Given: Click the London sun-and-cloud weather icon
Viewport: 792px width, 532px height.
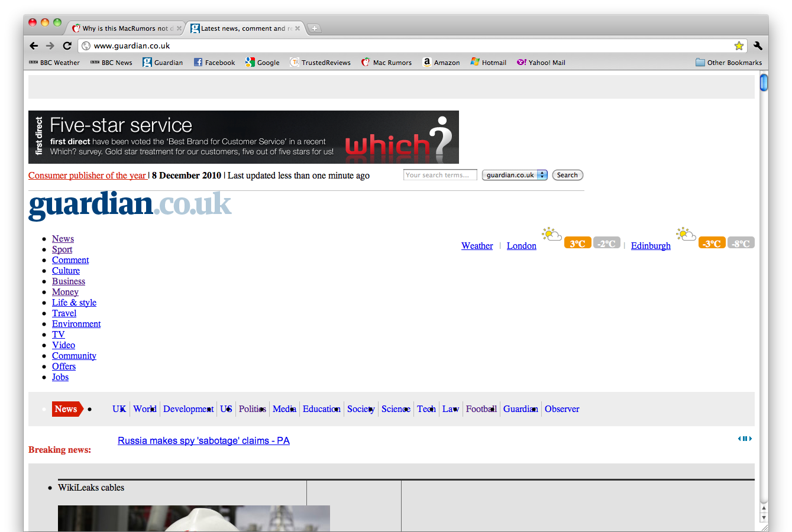Looking at the screenshot, I should (551, 234).
